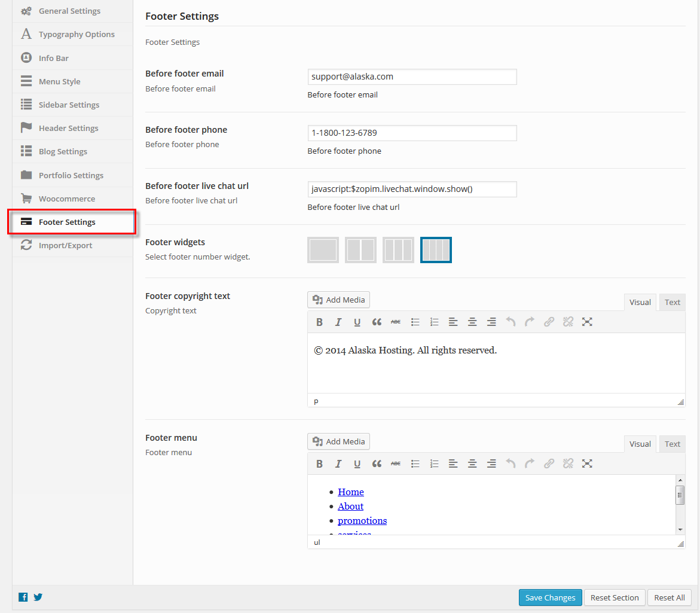Align left in Footer copyright text editor
Image resolution: width=700 pixels, height=613 pixels.
453,322
